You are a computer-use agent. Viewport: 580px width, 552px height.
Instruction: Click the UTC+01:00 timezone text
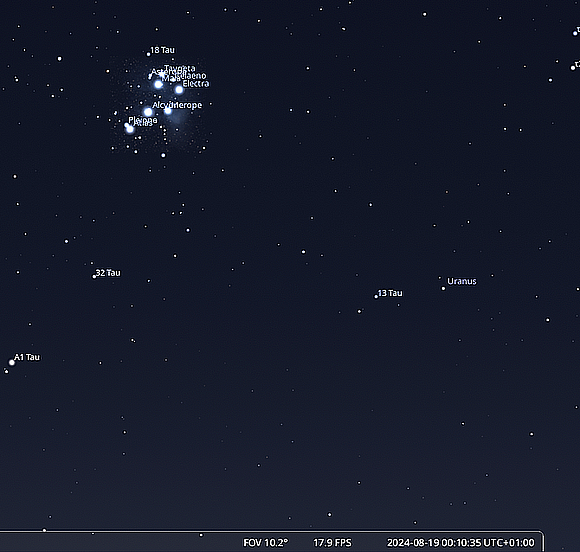tap(509, 543)
